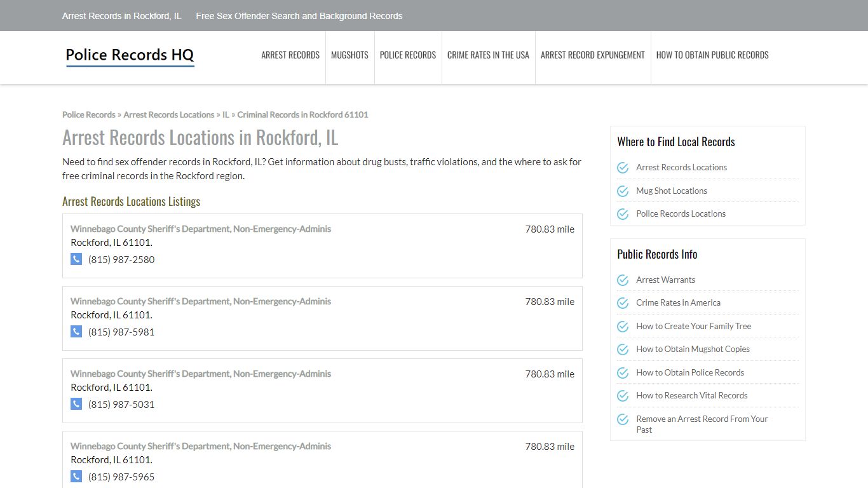Open Arrest Record Expungement menu item

pyautogui.click(x=593, y=55)
